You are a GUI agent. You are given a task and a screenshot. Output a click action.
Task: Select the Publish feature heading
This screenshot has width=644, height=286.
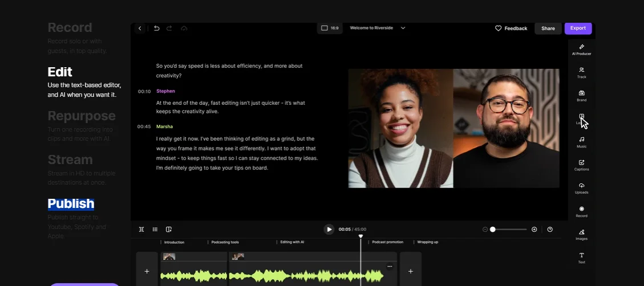tap(71, 204)
